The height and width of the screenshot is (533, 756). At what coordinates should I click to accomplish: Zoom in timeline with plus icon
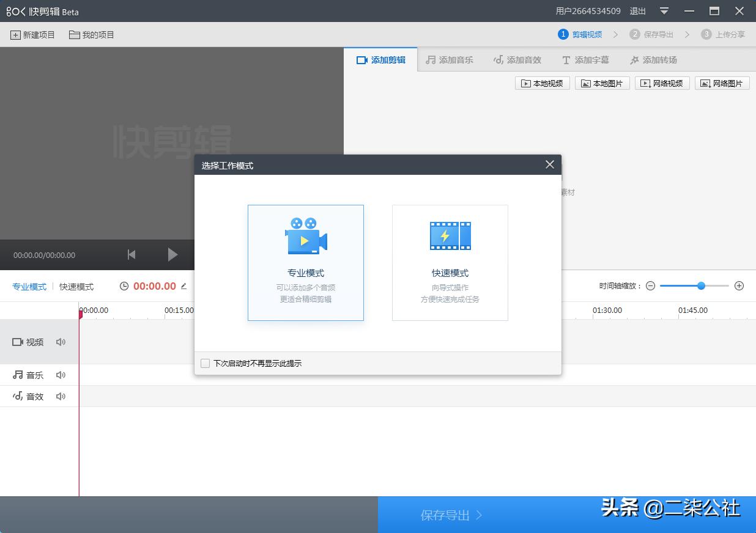739,286
